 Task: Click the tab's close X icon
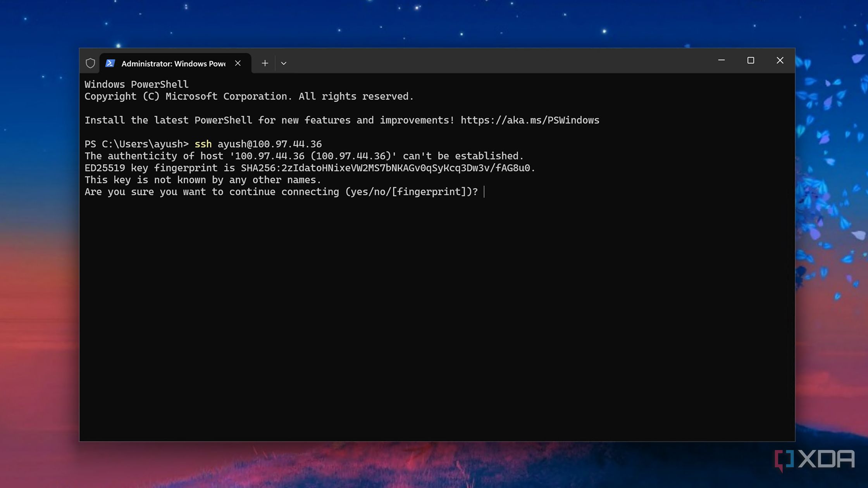(x=238, y=63)
